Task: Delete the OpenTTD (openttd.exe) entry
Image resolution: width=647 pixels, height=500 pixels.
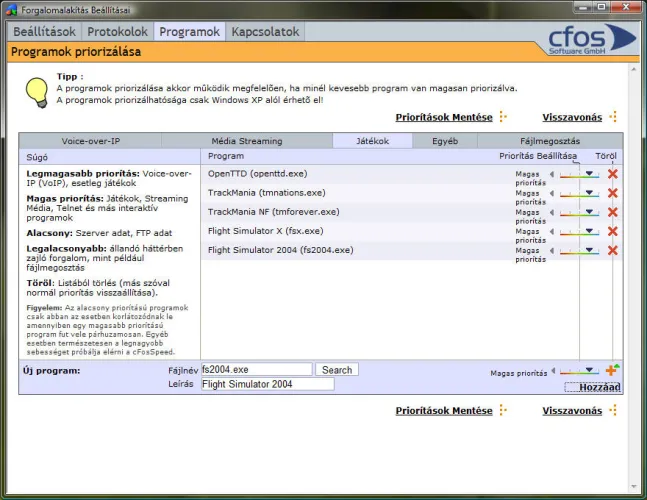Action: point(612,174)
